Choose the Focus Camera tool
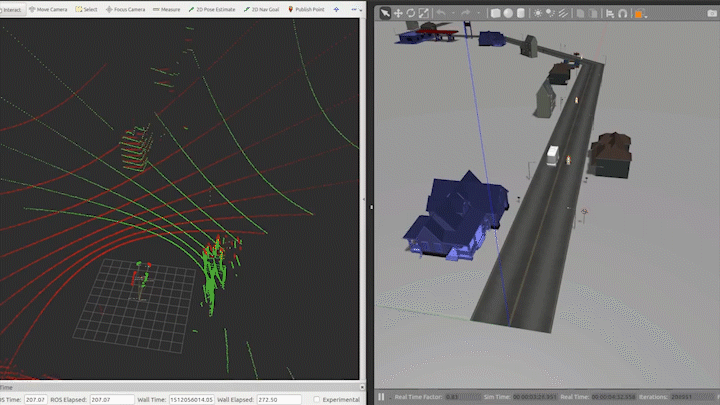This screenshot has width=720, height=405. point(125,9)
